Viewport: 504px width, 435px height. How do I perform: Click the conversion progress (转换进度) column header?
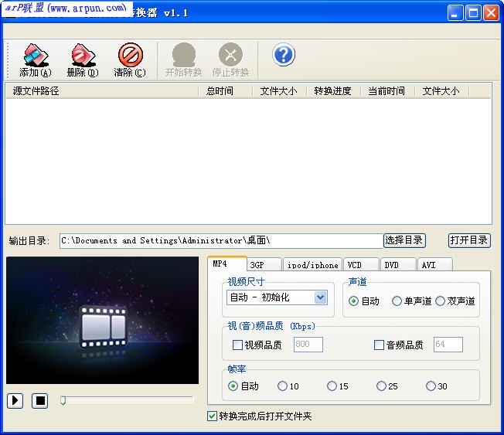333,91
